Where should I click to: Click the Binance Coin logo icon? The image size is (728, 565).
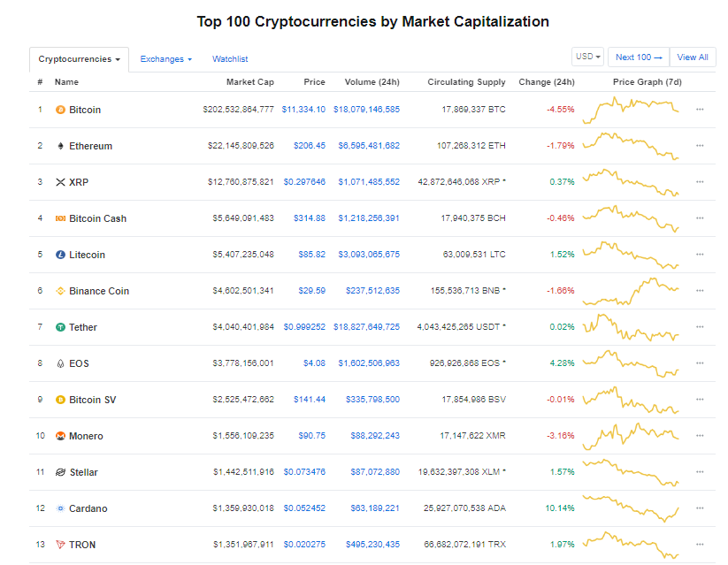click(60, 291)
